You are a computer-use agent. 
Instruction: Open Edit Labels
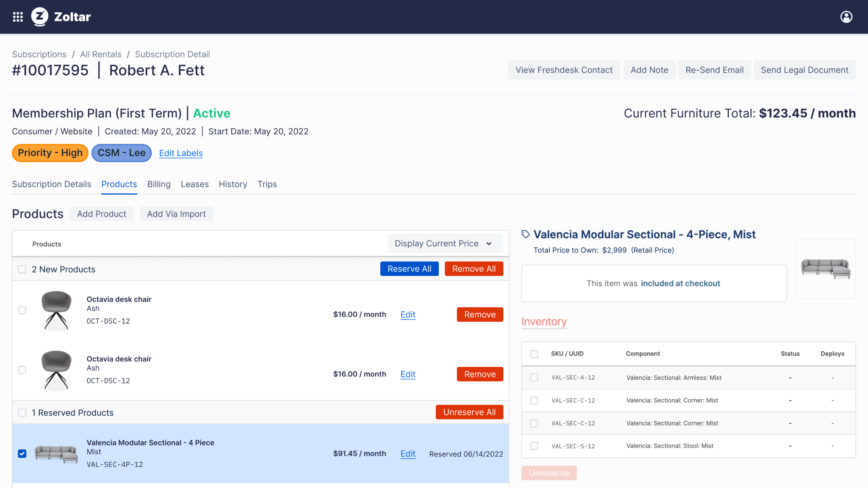click(180, 153)
